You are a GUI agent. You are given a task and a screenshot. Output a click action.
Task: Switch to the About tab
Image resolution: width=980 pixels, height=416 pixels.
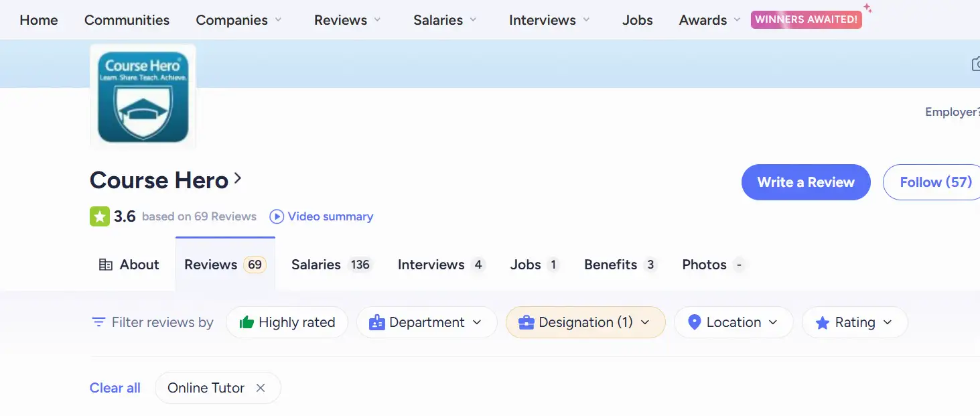(129, 265)
